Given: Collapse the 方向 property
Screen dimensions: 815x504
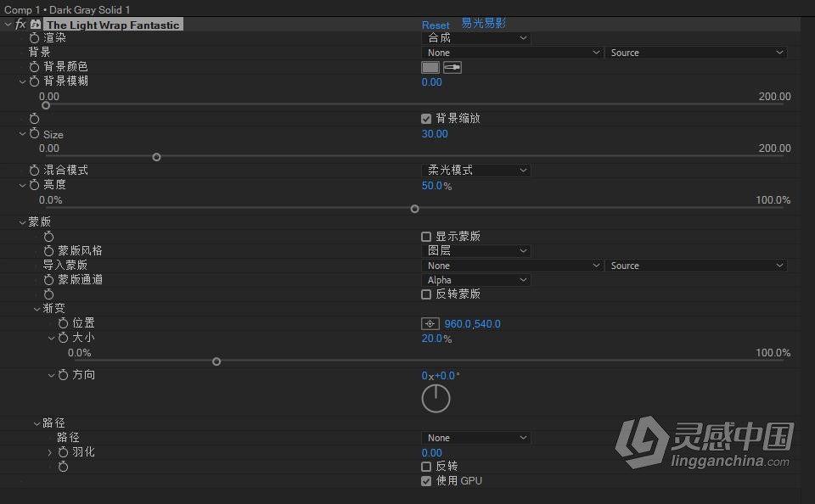Looking at the screenshot, I should pos(52,375).
